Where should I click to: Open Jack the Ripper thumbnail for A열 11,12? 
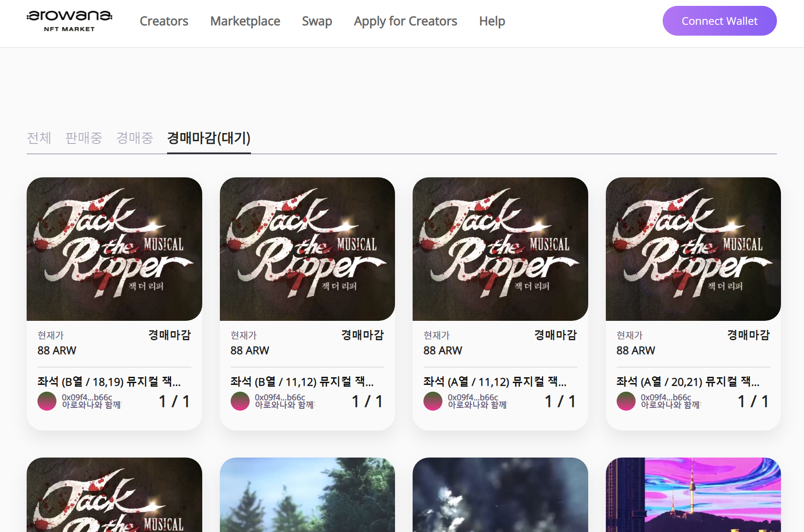(500, 249)
